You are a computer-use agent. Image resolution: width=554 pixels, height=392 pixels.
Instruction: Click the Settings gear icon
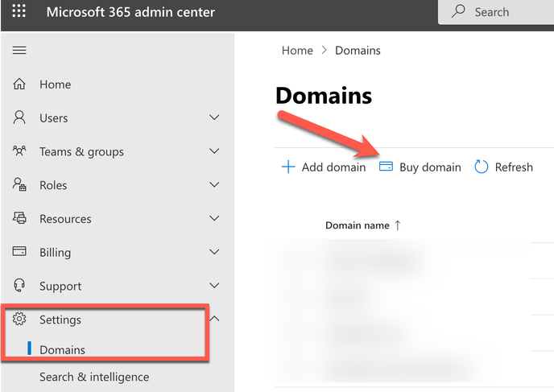(x=19, y=319)
